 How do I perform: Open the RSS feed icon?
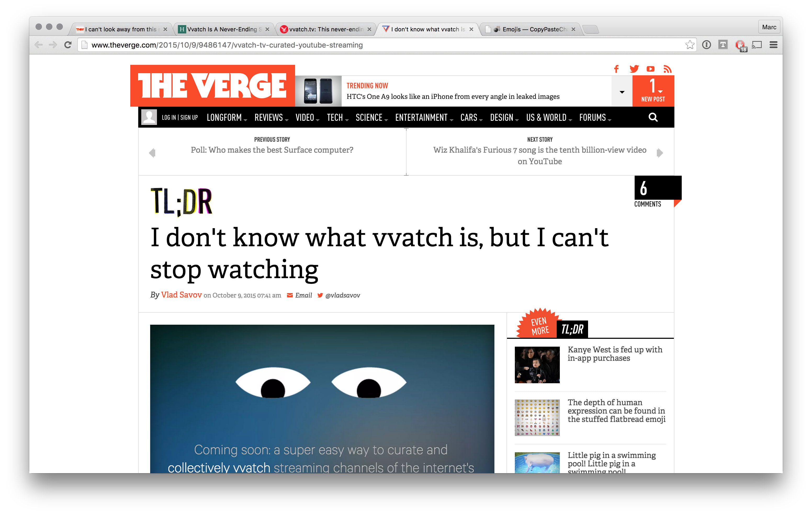click(x=667, y=69)
